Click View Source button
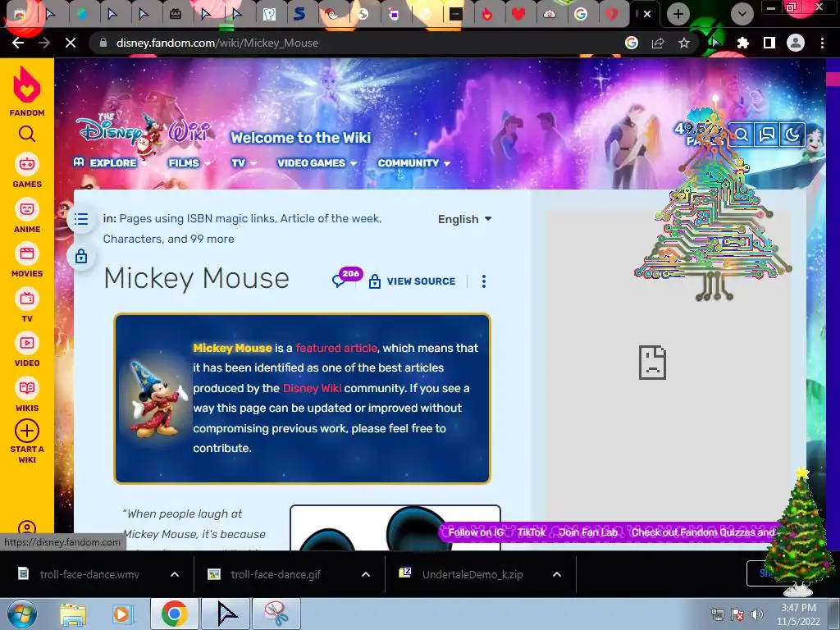This screenshot has height=630, width=840. (x=413, y=281)
